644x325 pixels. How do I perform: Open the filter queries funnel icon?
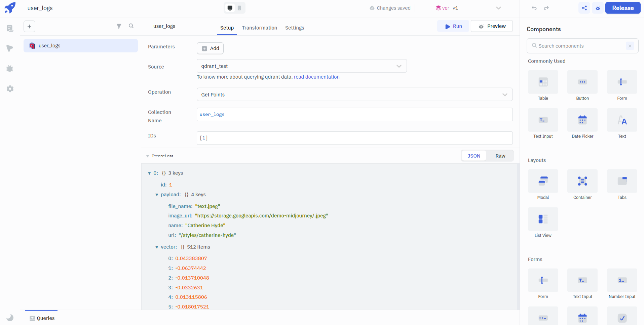point(119,26)
